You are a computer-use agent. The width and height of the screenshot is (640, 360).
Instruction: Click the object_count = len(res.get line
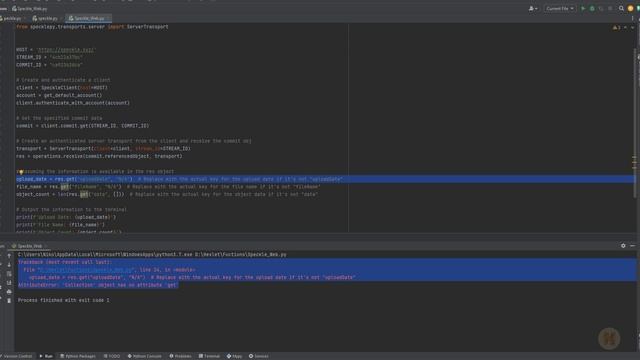[167, 195]
